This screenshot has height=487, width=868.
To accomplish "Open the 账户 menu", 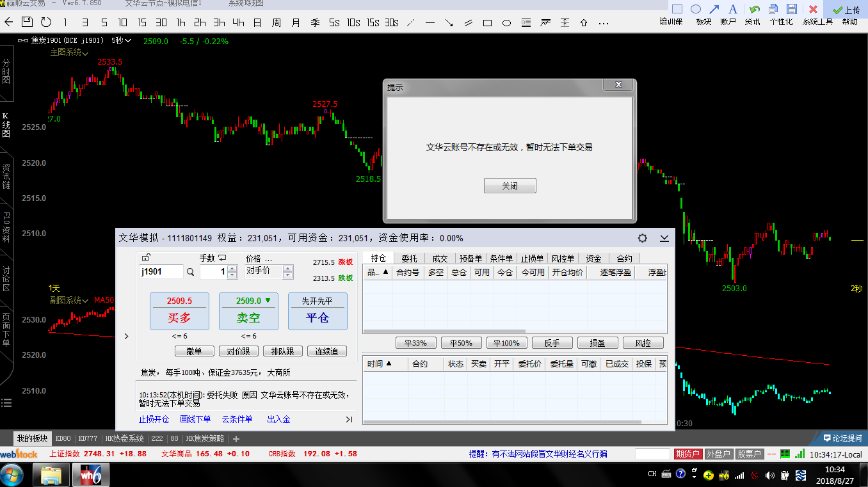I will [728, 22].
